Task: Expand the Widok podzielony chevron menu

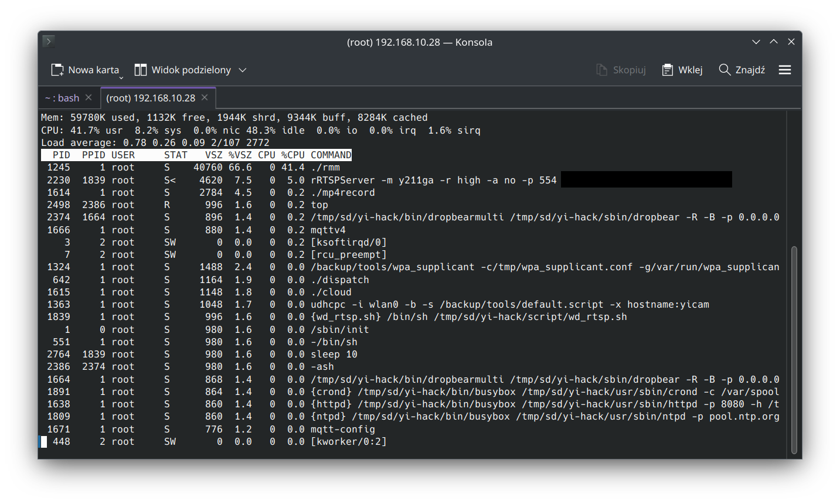Action: point(242,69)
